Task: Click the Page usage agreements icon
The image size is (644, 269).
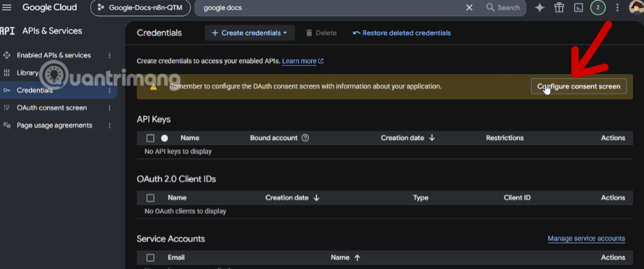Action: coord(6,125)
